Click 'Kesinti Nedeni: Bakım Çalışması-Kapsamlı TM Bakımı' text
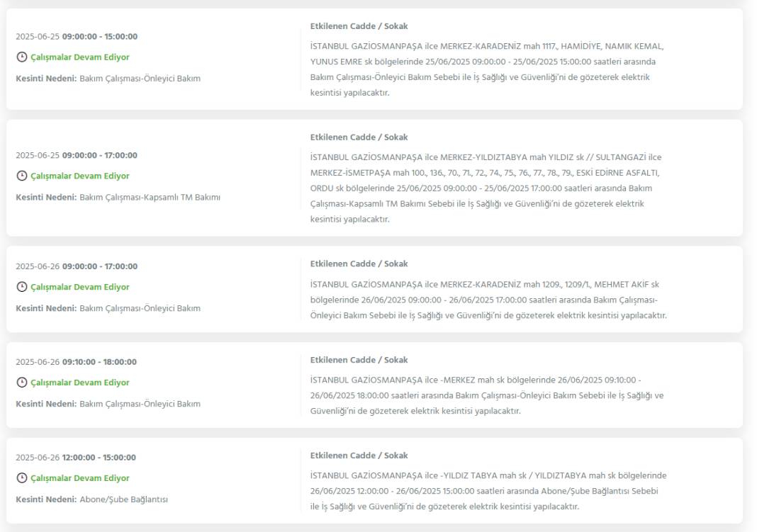Image resolution: width=757 pixels, height=532 pixels. (118, 197)
